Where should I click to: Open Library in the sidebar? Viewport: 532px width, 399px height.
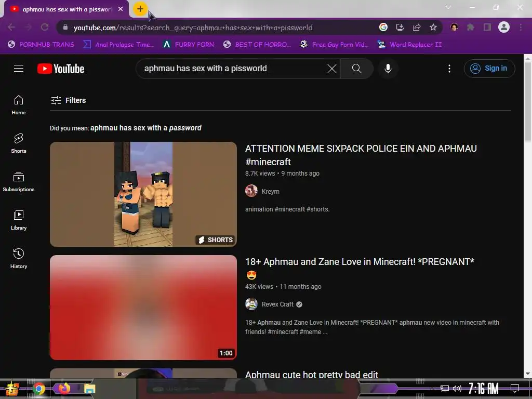[x=19, y=220]
